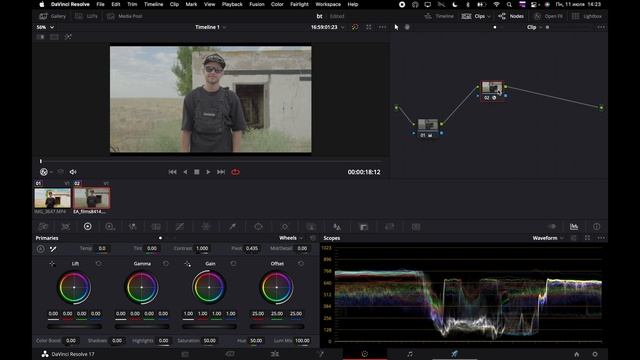
Task: Open the Qualifier eyedropper palette icon
Action: click(232, 227)
